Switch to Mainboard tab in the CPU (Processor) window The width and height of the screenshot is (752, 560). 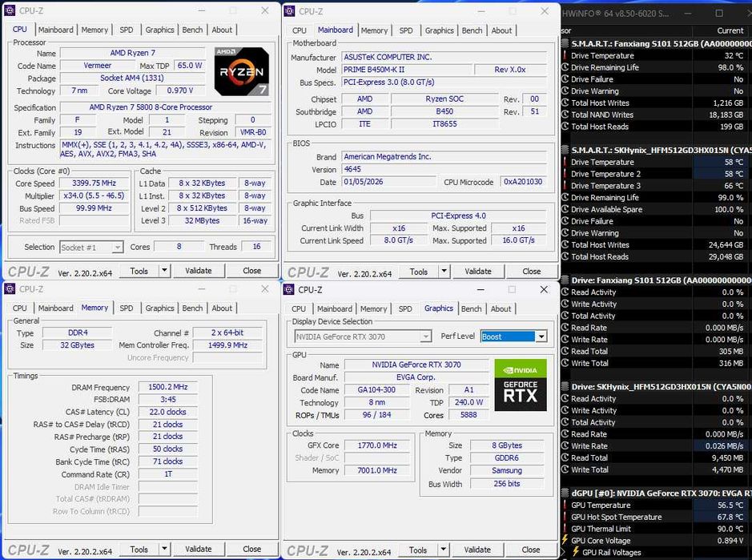coord(55,30)
